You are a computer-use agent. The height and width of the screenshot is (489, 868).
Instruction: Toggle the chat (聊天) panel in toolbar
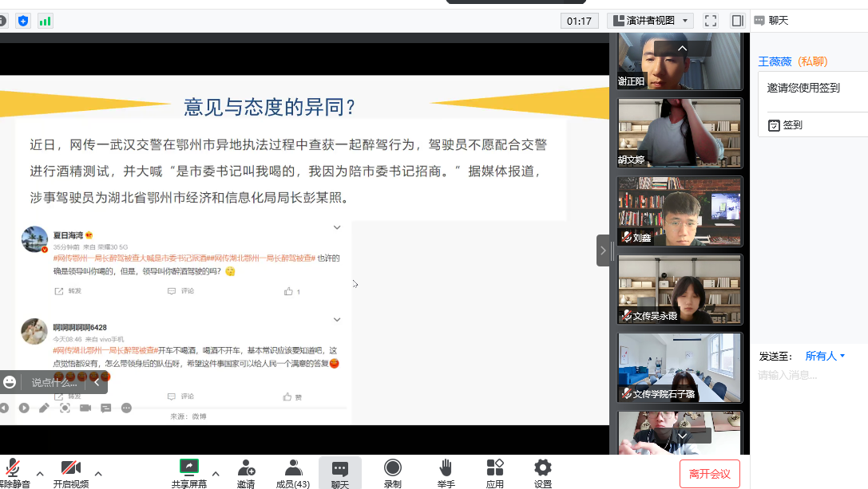point(340,472)
